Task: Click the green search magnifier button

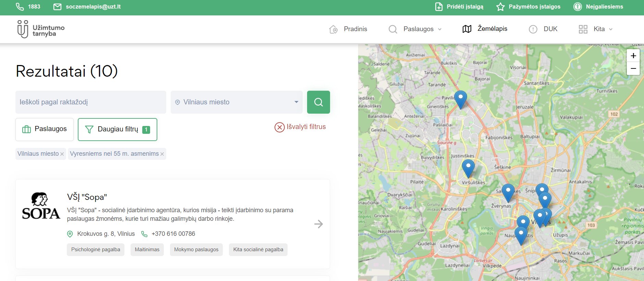Action: (318, 102)
